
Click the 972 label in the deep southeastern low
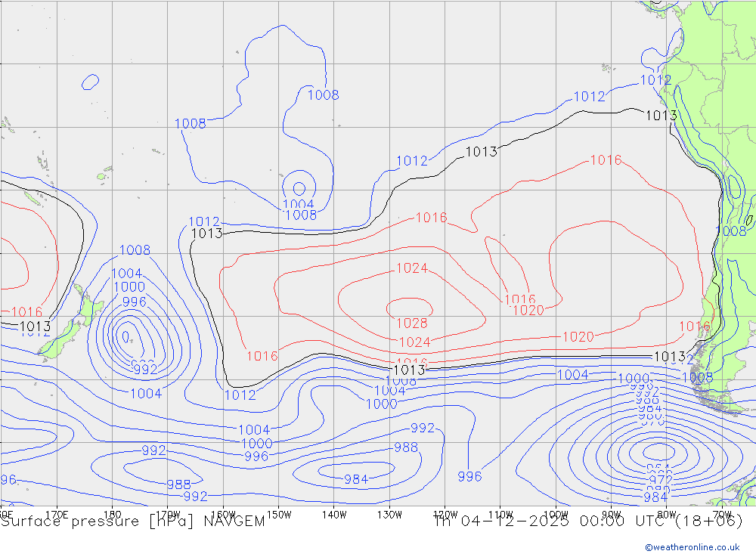click(x=661, y=479)
